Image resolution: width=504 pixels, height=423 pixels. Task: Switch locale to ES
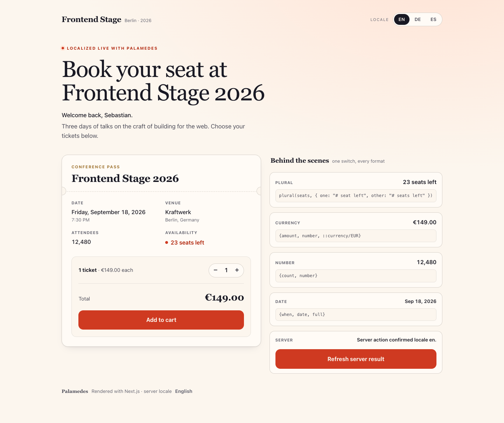pyautogui.click(x=433, y=20)
